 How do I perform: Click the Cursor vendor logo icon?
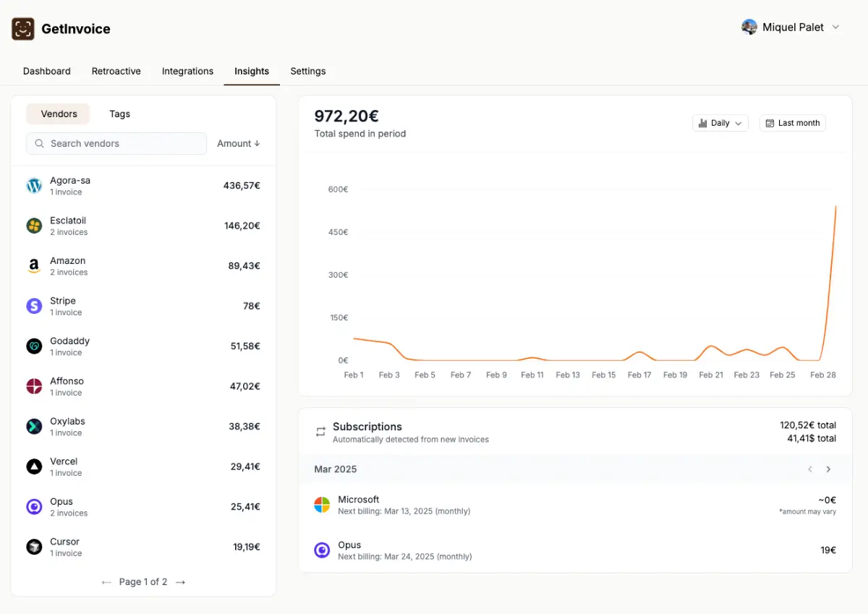34,547
